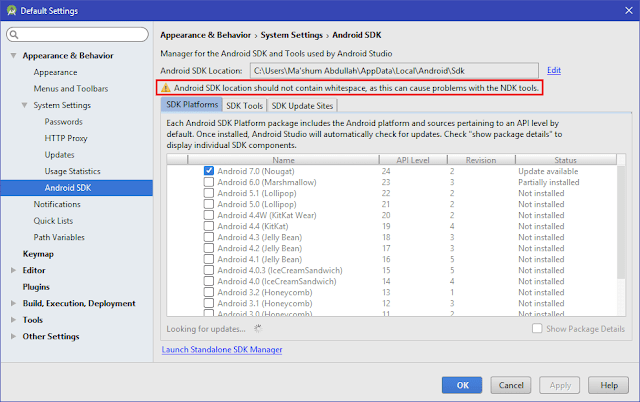Click Edit link for SDK location
Viewport: 640px width, 402px height.
554,70
